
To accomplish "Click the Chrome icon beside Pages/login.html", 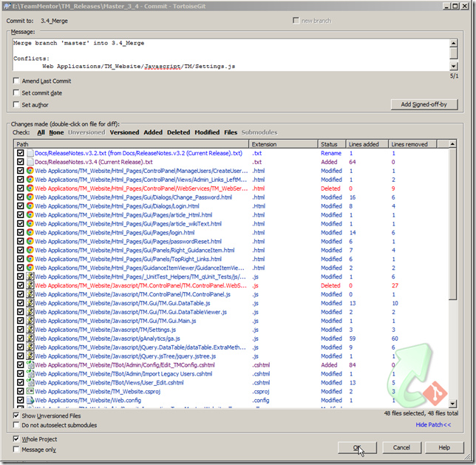I will (x=30, y=232).
